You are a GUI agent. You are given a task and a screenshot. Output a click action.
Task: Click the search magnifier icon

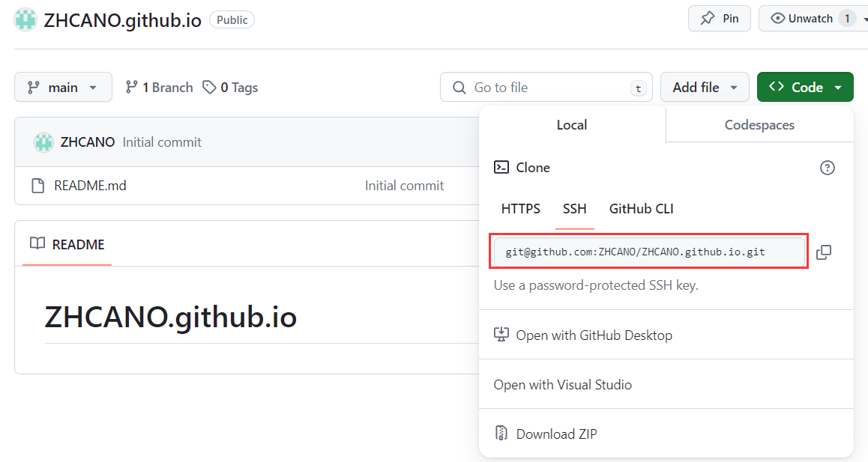459,88
